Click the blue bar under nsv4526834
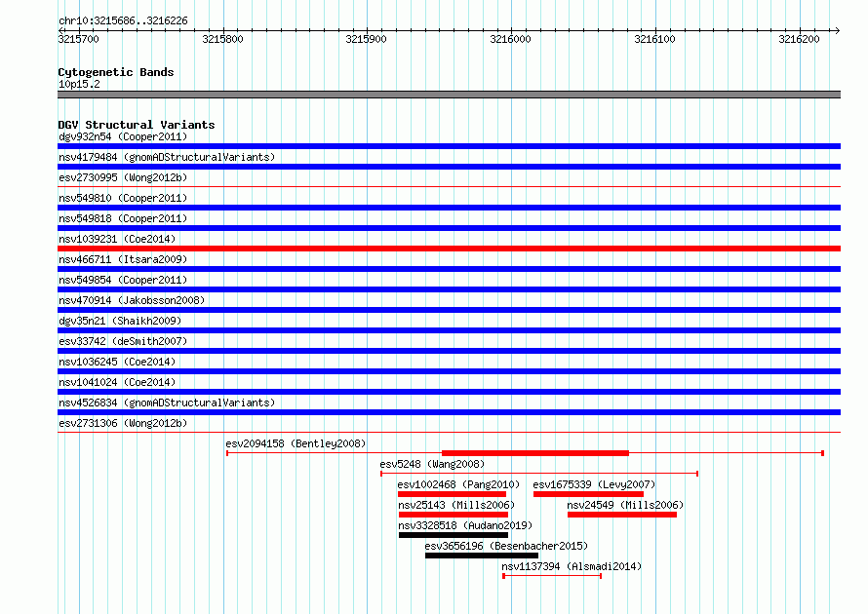The height and width of the screenshot is (614, 868). click(449, 412)
